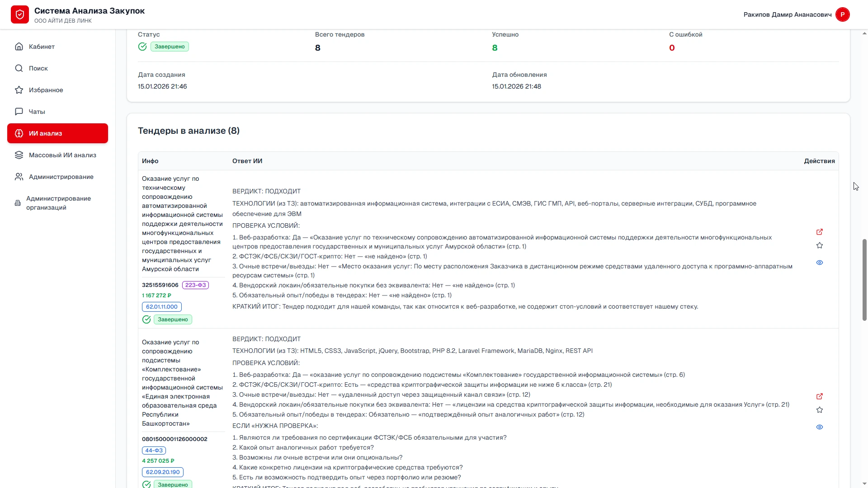Click OKPD code badge 62.01.11.000
This screenshot has width=868, height=488.
pyautogui.click(x=161, y=307)
